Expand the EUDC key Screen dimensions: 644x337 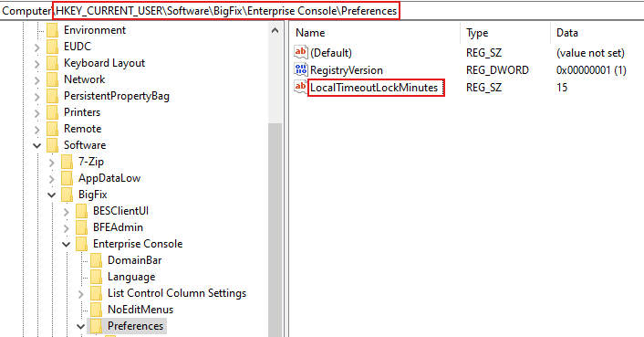click(x=37, y=47)
